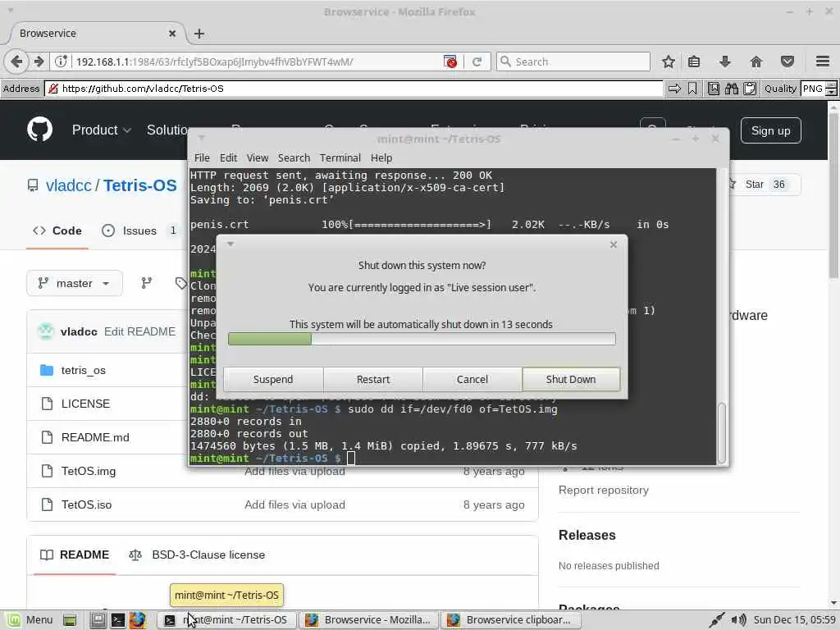The width and height of the screenshot is (840, 630).
Task: Open Browservice bookmarks page icon
Action: coord(714,89)
